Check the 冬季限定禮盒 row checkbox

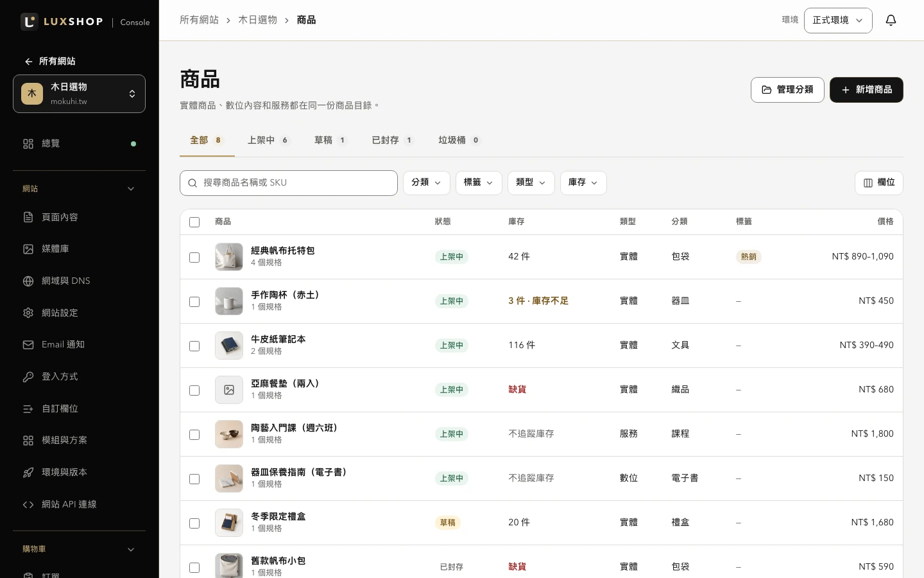[x=194, y=523]
